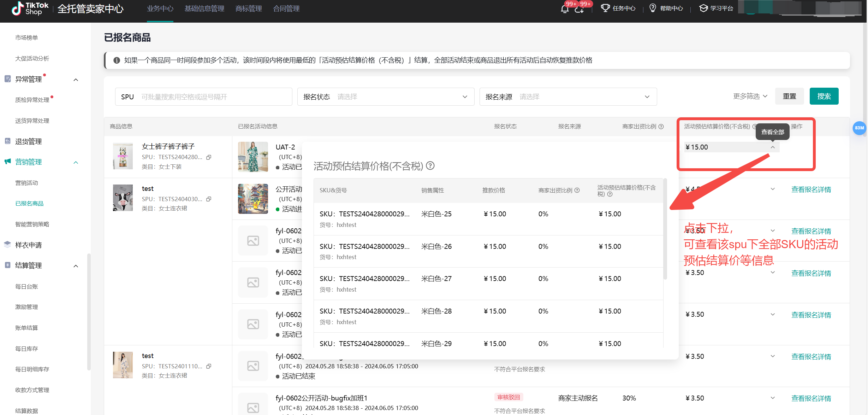Open the sync messages icon beside bell
The width and height of the screenshot is (868, 415).
579,9
